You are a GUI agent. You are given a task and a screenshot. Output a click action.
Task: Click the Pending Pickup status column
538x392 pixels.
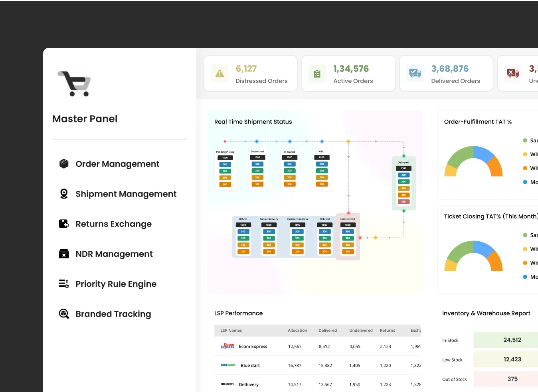pyautogui.click(x=225, y=169)
